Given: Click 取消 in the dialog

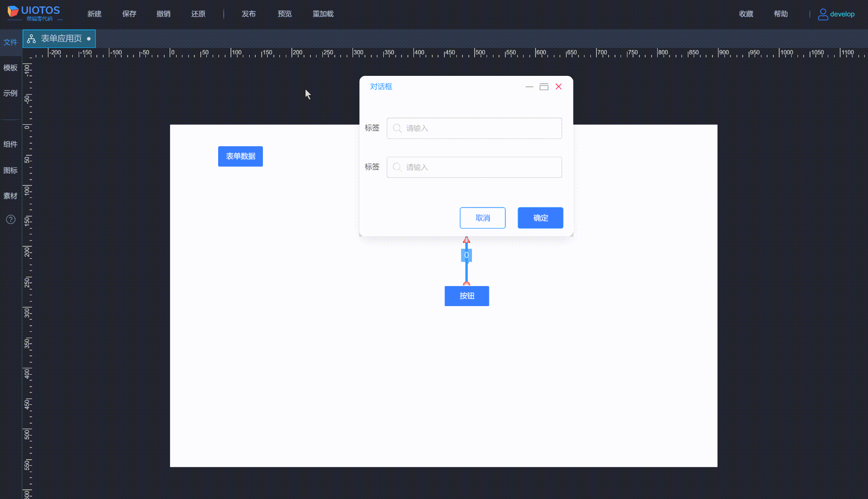Looking at the screenshot, I should [x=482, y=218].
